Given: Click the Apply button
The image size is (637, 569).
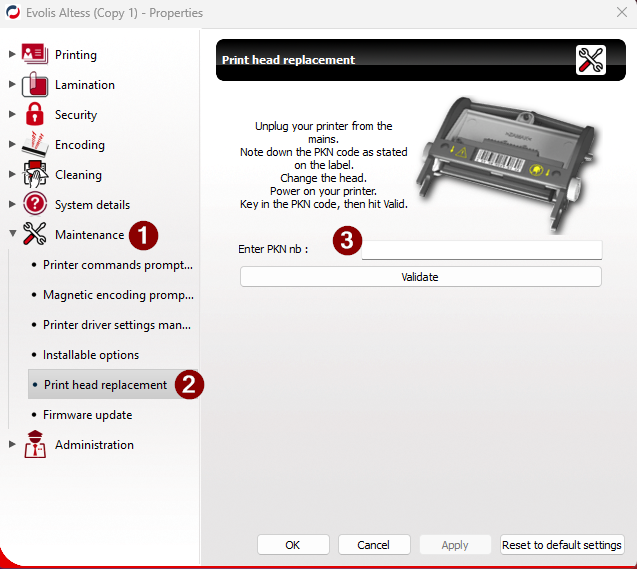Looking at the screenshot, I should click(455, 545).
